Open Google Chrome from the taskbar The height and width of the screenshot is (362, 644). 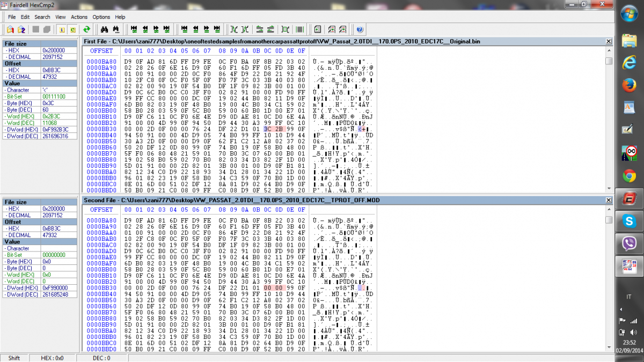pos(629,175)
